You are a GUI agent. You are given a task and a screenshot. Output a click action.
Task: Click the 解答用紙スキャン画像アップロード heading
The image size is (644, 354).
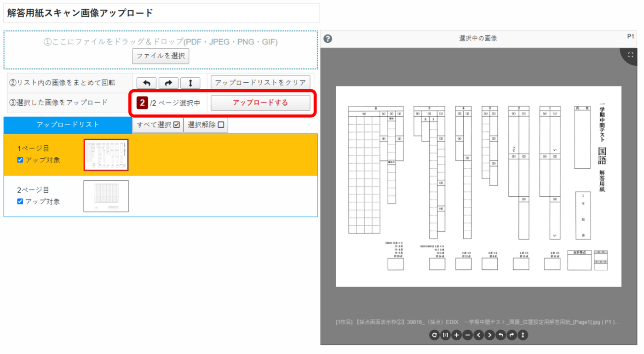(80, 13)
